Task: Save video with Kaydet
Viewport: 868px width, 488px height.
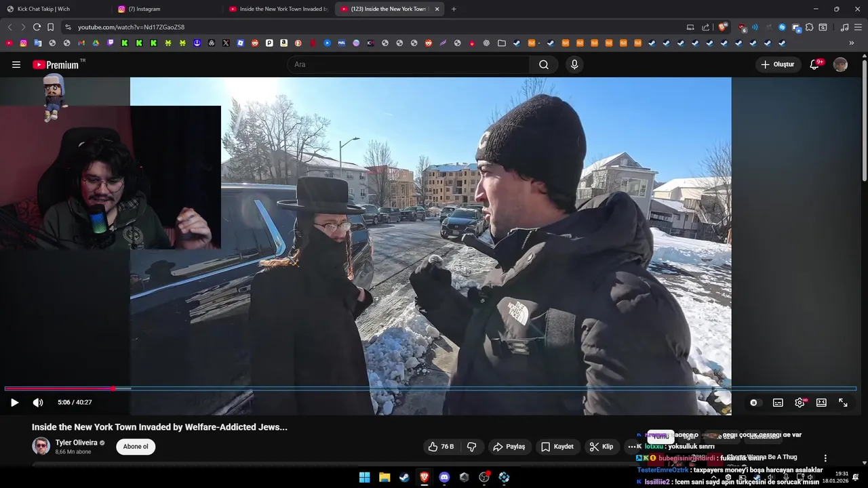Action: (x=557, y=447)
